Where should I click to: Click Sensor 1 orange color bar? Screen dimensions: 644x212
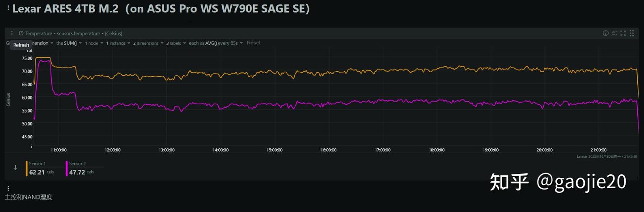click(27, 169)
